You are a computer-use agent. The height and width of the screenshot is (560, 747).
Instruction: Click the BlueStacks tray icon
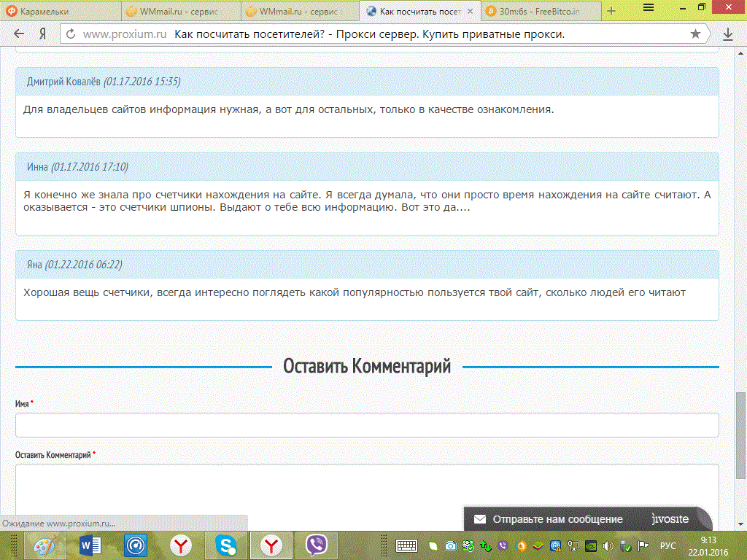point(538,545)
